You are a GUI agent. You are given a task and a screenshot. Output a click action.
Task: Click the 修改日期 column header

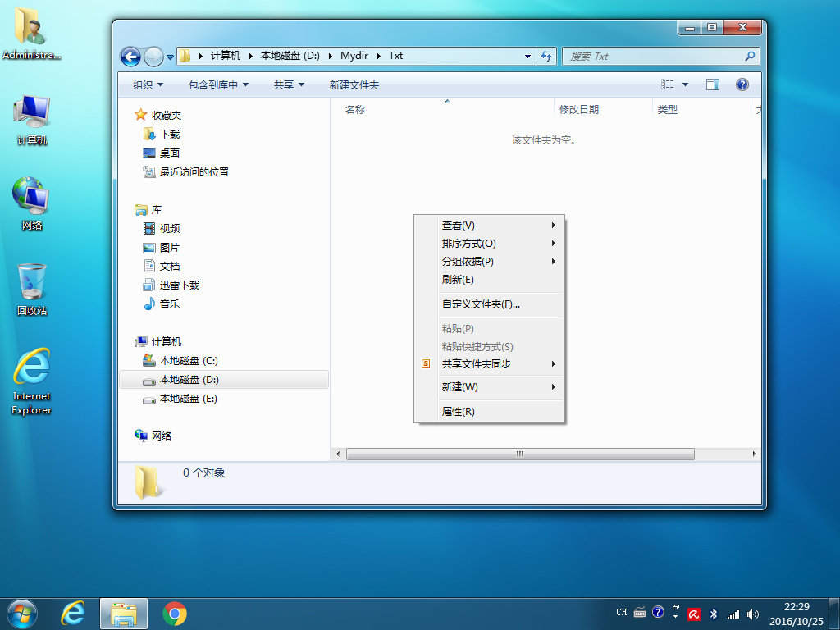coord(603,109)
